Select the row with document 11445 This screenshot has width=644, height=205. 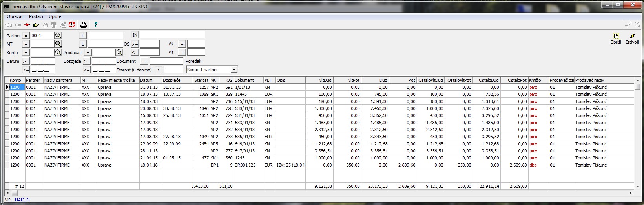[320, 94]
